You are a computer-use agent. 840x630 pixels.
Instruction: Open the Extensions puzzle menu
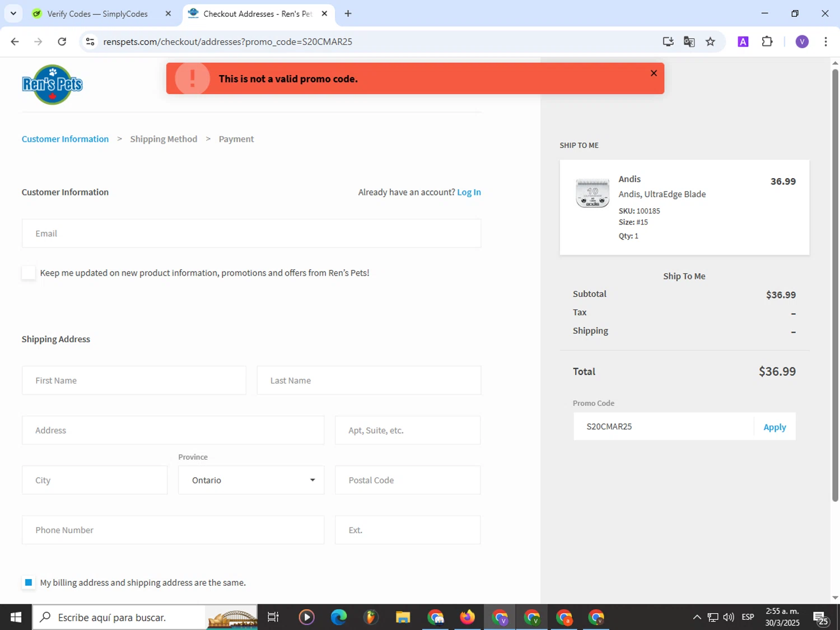[x=767, y=41]
